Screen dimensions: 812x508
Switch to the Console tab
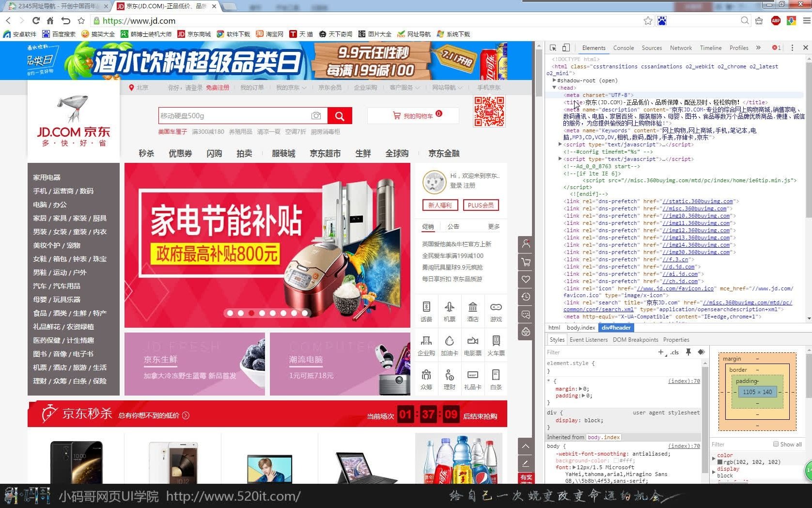coord(624,48)
